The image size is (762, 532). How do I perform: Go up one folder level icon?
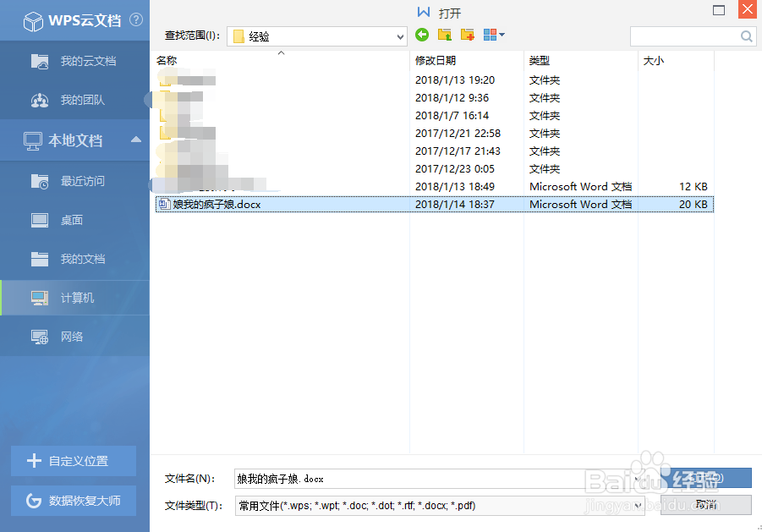point(443,36)
